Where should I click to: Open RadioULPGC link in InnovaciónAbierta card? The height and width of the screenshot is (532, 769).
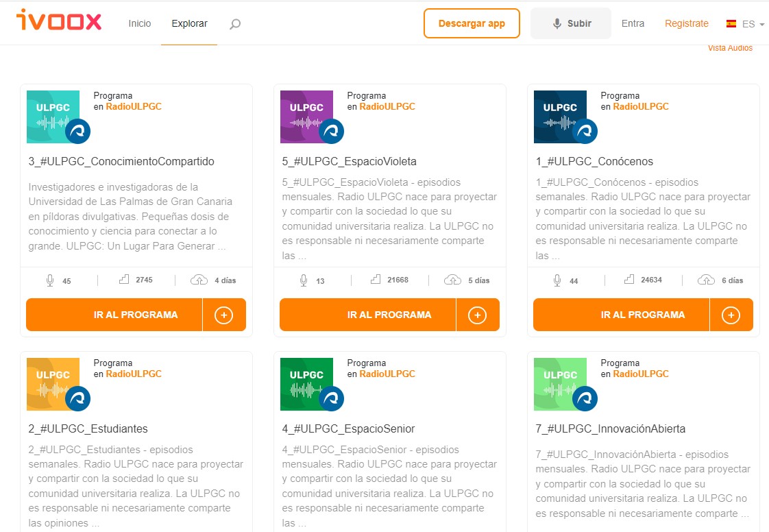click(641, 374)
